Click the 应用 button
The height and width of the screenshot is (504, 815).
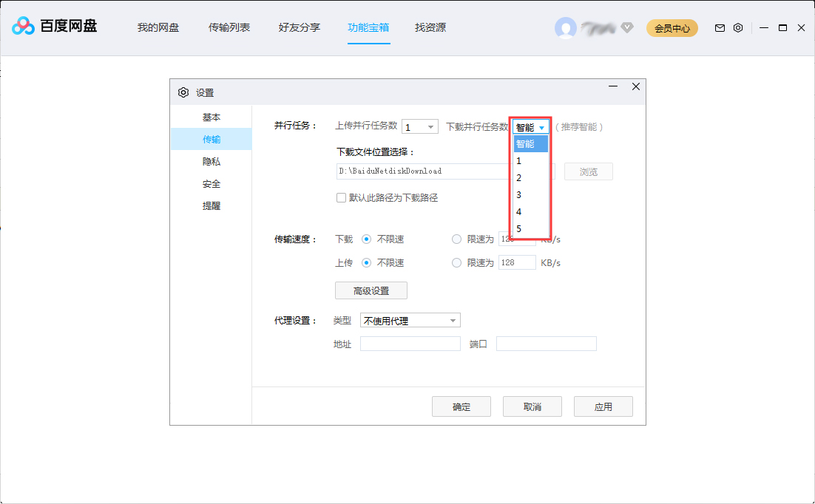(603, 406)
